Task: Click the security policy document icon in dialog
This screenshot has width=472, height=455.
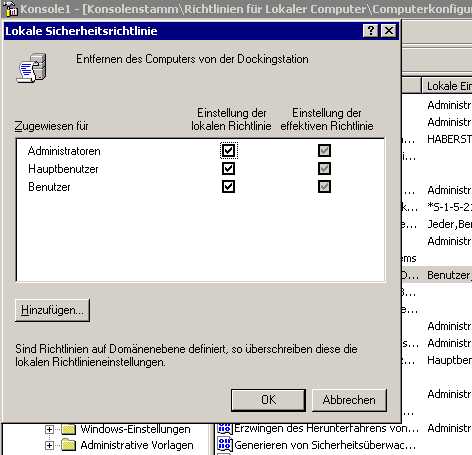Action: [x=31, y=68]
